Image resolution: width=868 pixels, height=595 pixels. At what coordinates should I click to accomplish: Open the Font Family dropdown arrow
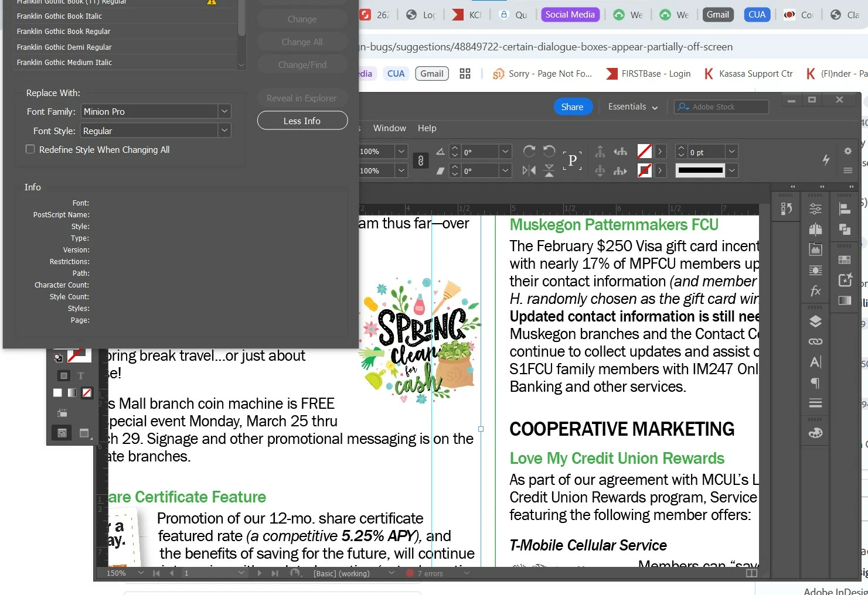point(224,111)
